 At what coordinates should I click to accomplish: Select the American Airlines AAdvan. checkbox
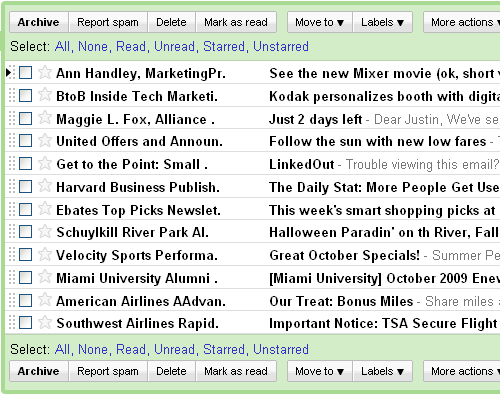[x=26, y=300]
